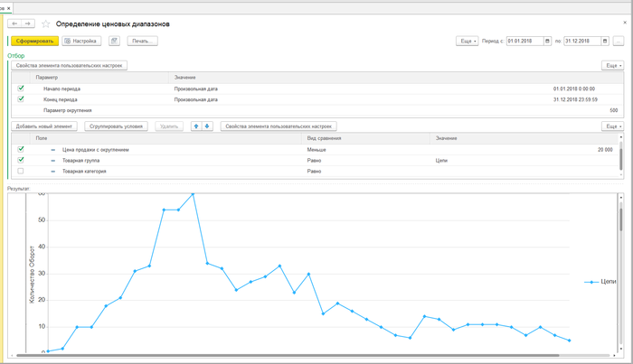Viewport: 633px width, 364px height.
Task: Open calendar for period start date
Action: click(547, 41)
